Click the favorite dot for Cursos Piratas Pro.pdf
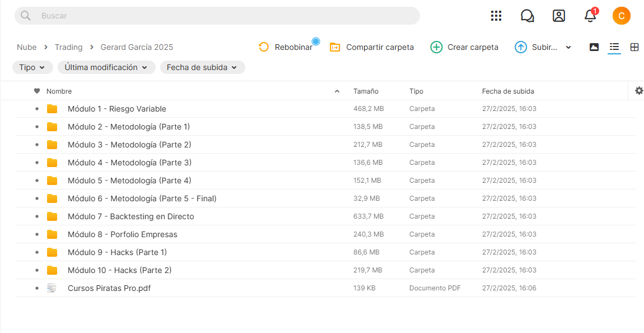This screenshot has height=333, width=644. coord(37,288)
